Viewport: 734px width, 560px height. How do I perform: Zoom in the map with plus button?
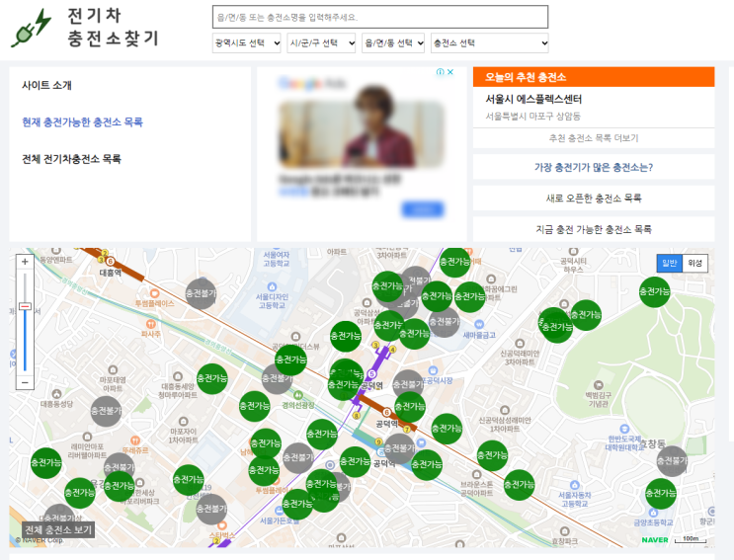pos(25,262)
